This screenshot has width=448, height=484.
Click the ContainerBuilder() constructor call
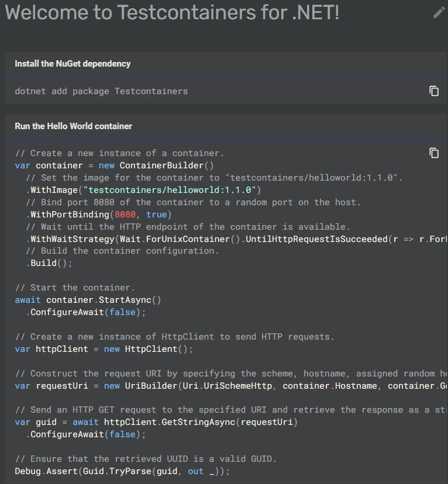click(166, 165)
